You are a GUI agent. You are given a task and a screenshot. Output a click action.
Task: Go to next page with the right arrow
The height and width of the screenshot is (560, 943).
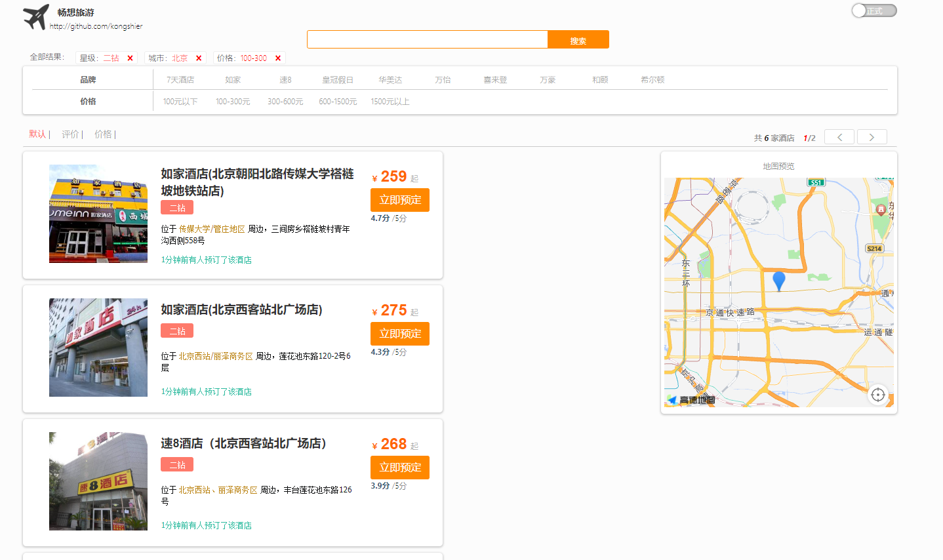pos(872,136)
